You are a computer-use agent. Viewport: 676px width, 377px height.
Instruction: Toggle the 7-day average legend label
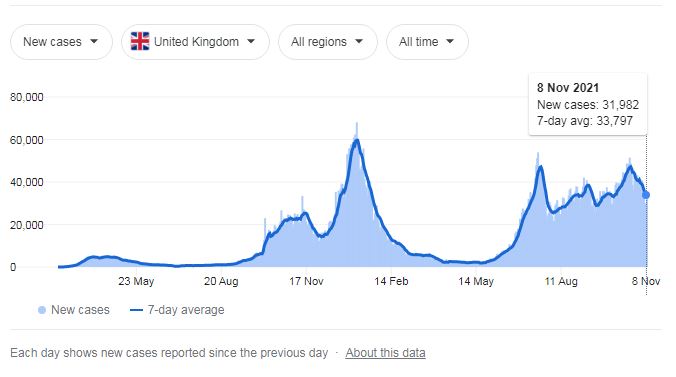[186, 310]
